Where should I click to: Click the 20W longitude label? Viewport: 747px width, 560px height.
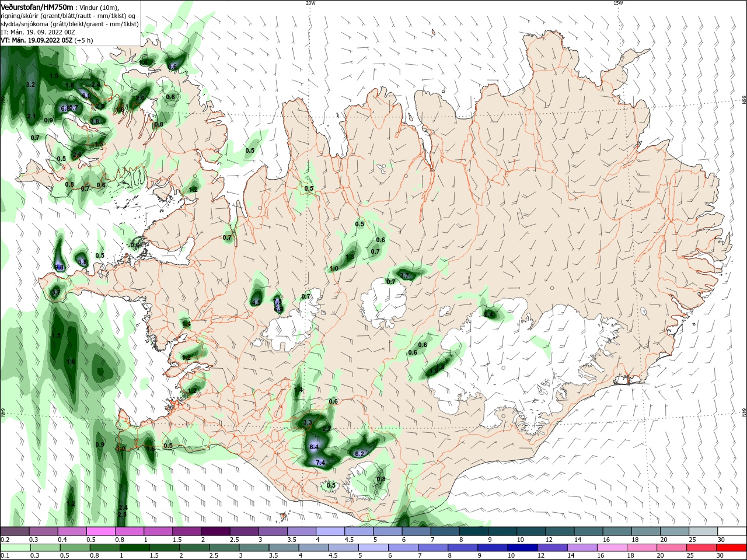(x=310, y=3)
